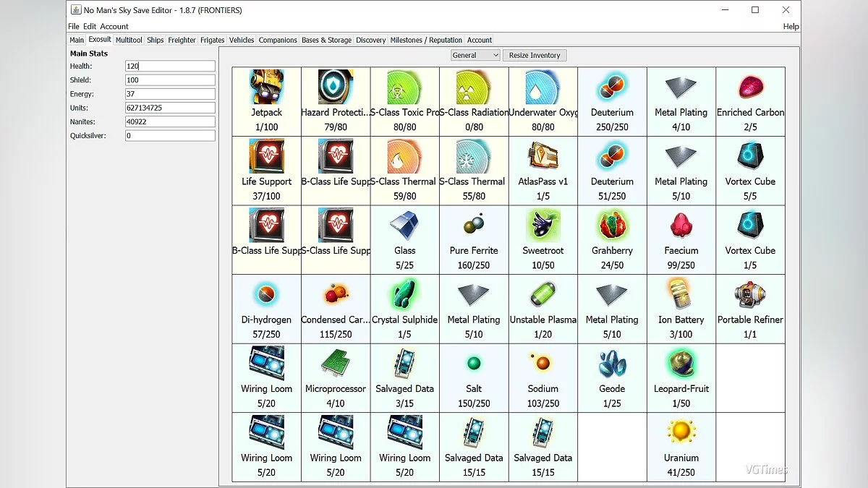The height and width of the screenshot is (488, 868).
Task: Select the Sodium icon
Action: (x=543, y=364)
